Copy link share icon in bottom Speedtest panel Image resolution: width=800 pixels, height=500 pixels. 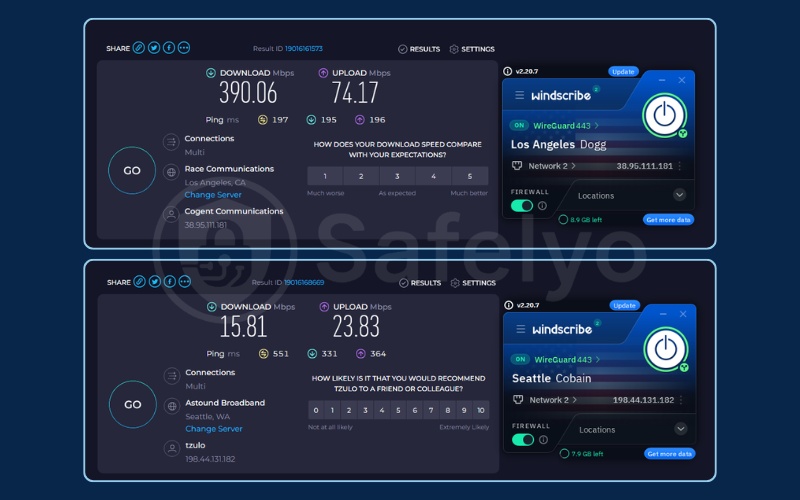pyautogui.click(x=140, y=282)
